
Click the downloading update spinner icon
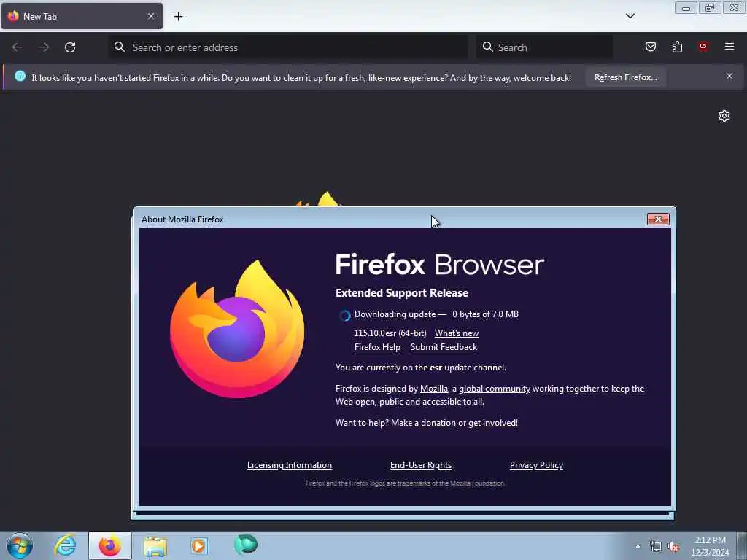click(x=345, y=315)
